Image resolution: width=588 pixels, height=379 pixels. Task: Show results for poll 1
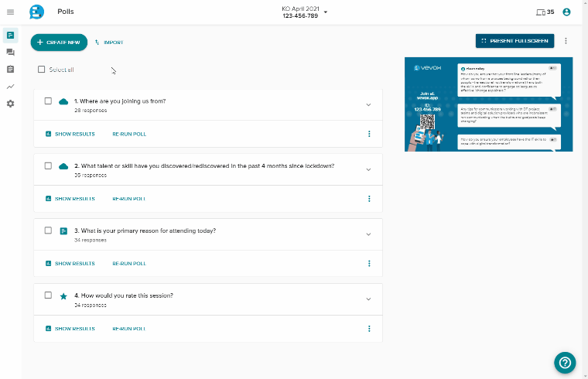pyautogui.click(x=70, y=134)
